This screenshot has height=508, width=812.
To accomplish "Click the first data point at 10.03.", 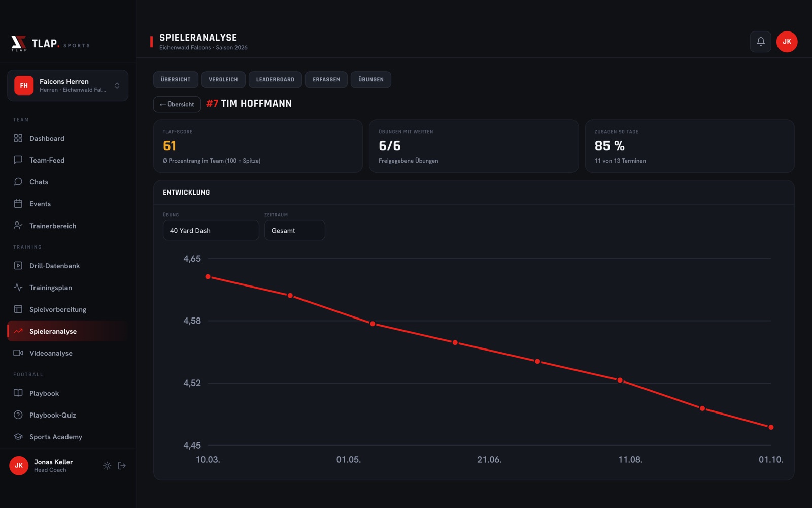I will coord(208,277).
